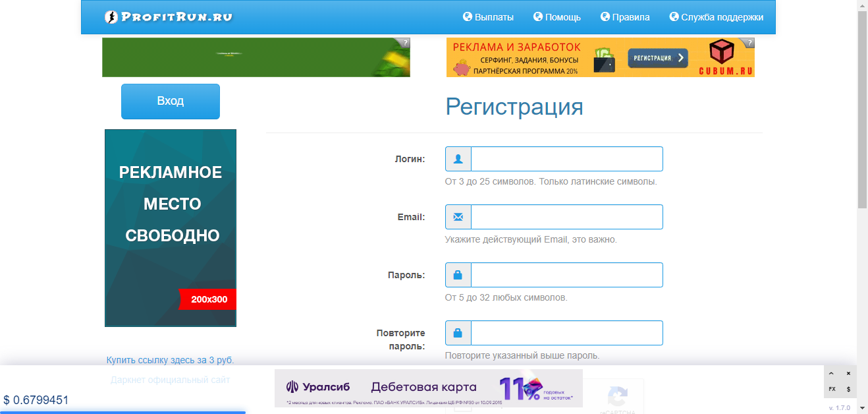Click the green banner ad
Screen dimensions: 868x414
[x=256, y=57]
